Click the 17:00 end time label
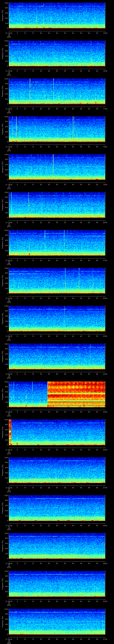The height and width of the screenshot is (644, 114). click(x=105, y=109)
